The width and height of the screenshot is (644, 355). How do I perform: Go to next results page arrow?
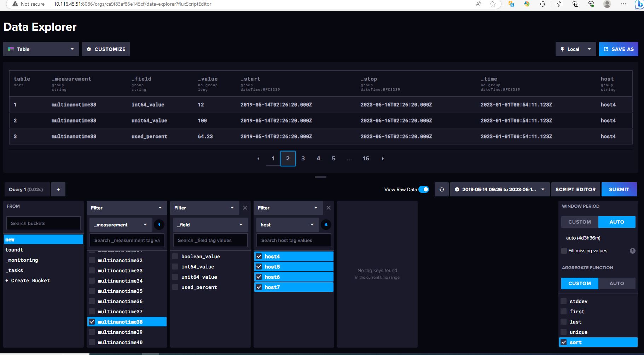point(383,159)
